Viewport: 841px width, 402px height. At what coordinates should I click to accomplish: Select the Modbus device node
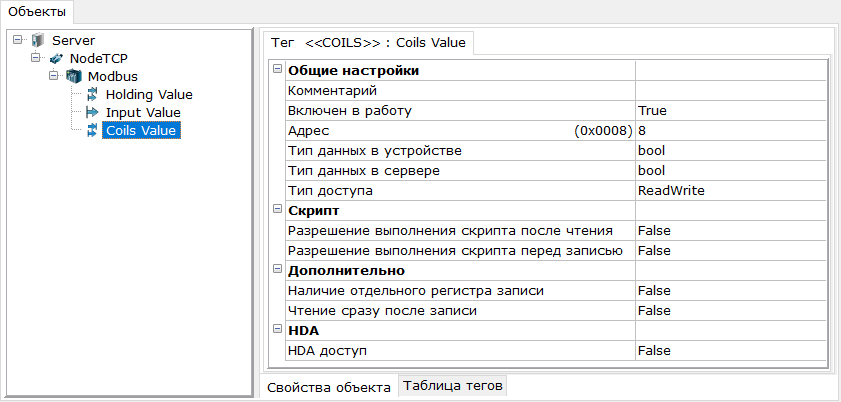[113, 76]
